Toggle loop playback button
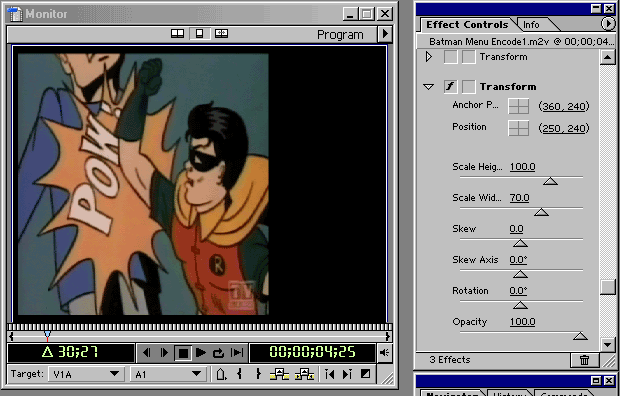The width and height of the screenshot is (620, 396). [x=218, y=353]
